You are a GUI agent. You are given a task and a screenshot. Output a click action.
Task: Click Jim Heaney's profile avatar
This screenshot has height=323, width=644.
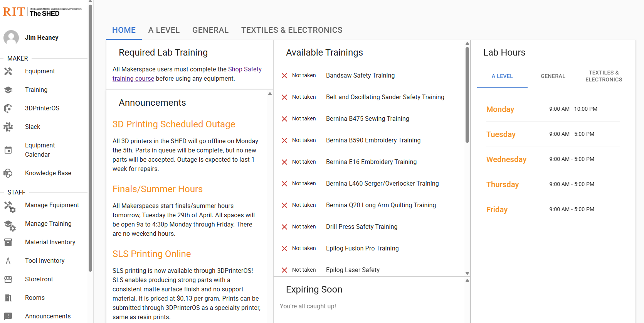coord(11,38)
